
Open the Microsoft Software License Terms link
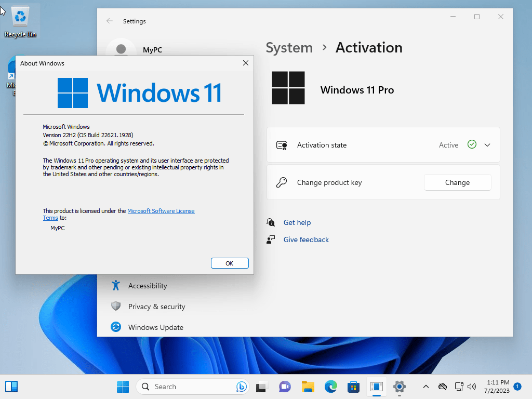click(x=161, y=211)
